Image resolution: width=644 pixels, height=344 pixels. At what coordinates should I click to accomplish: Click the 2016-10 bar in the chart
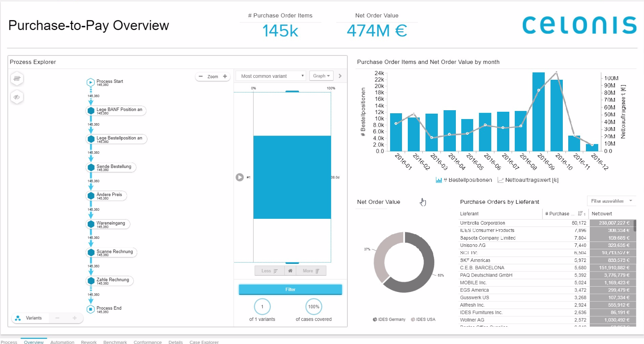point(557,115)
